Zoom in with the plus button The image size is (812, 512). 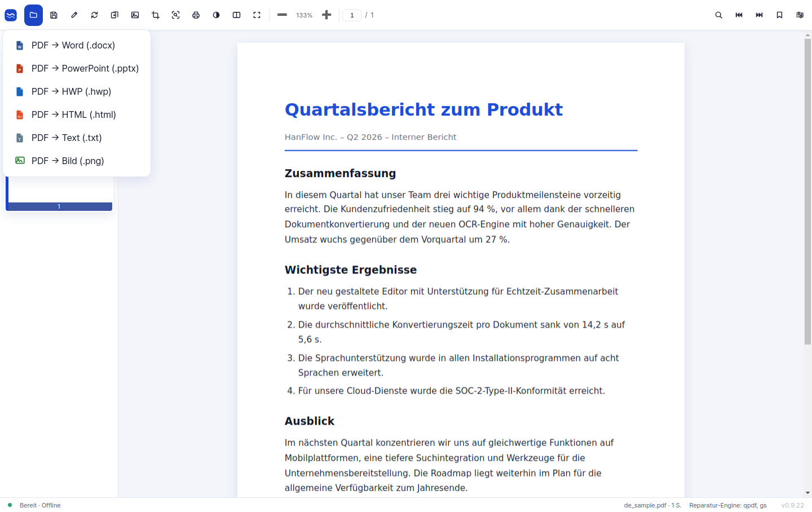(x=326, y=15)
